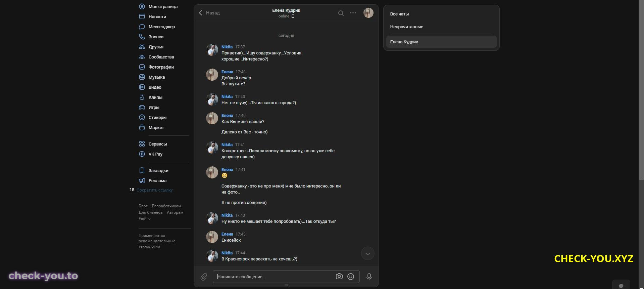Click message text 'Вы шутите?'

coord(233,84)
